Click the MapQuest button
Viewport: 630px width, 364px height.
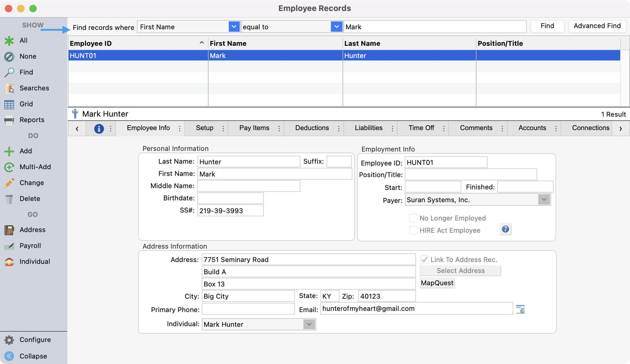pos(437,283)
